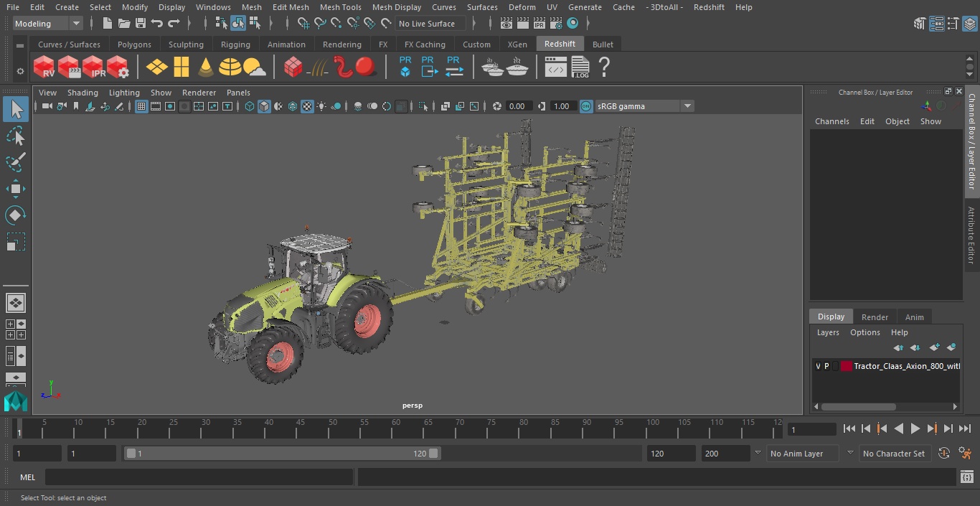The width and height of the screenshot is (980, 506).
Task: Open the shelf options gear menu
Action: (20, 70)
